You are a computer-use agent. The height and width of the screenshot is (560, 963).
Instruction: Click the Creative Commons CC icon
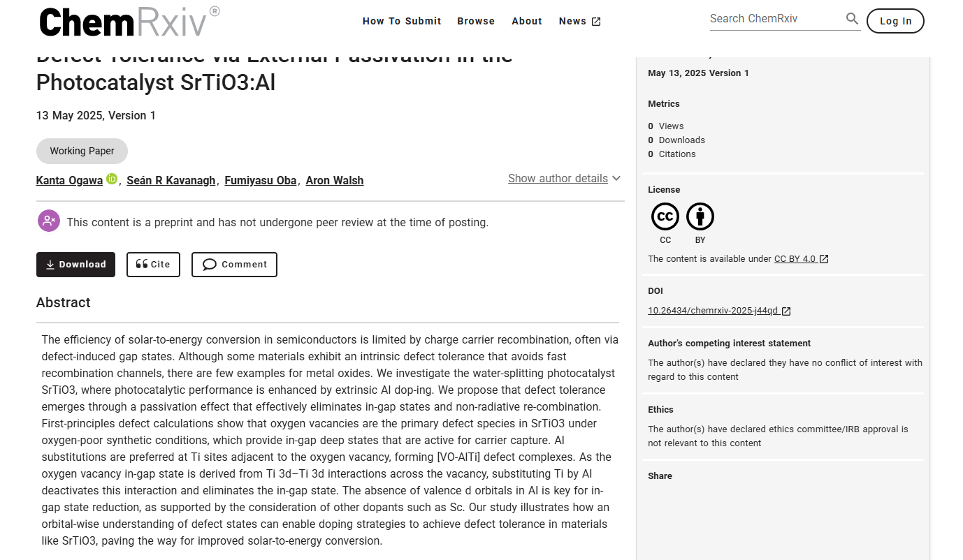pos(665,216)
